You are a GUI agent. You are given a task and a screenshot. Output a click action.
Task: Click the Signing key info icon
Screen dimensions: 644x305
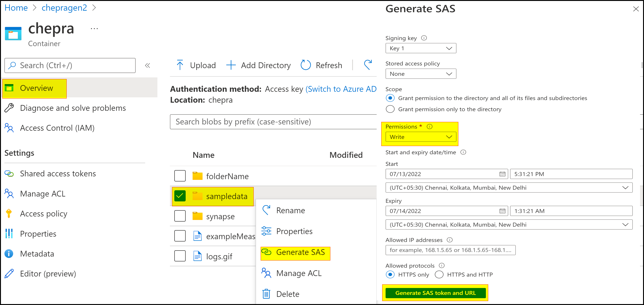(424, 38)
